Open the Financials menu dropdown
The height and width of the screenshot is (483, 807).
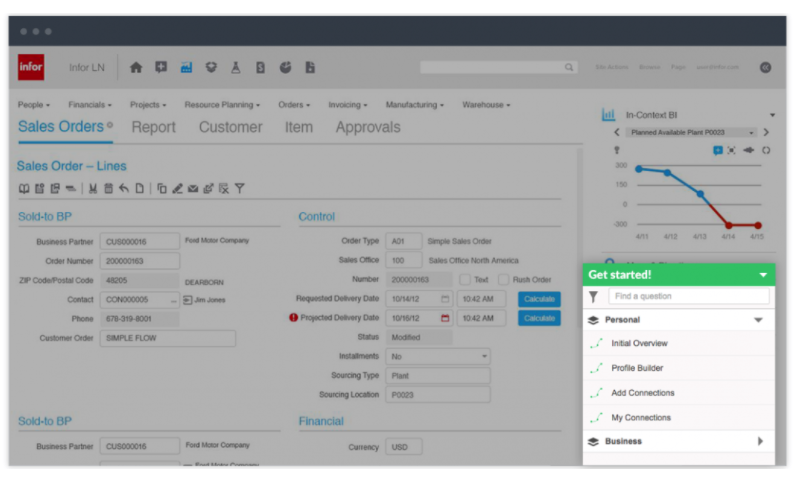pos(90,105)
